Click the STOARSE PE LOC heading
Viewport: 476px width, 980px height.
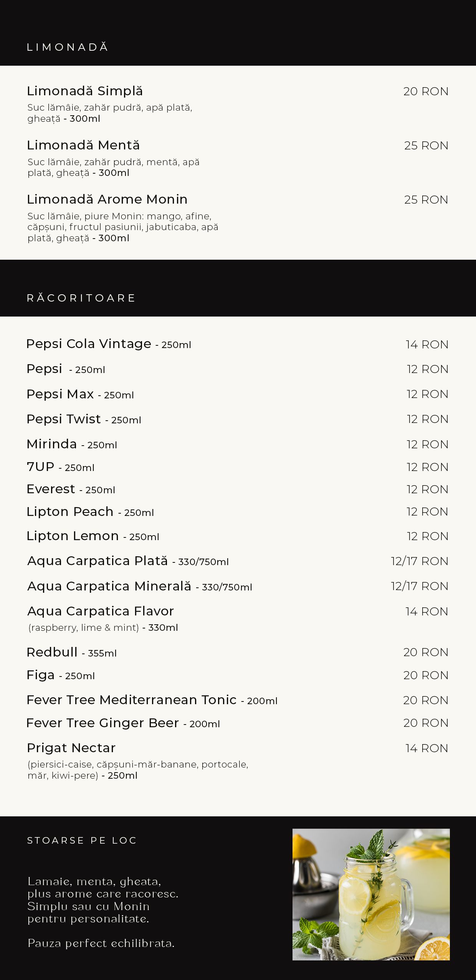click(82, 841)
